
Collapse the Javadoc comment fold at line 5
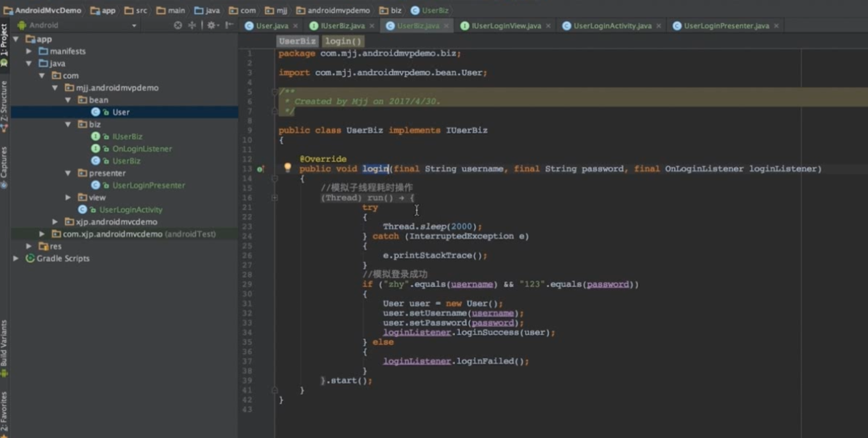pos(274,92)
